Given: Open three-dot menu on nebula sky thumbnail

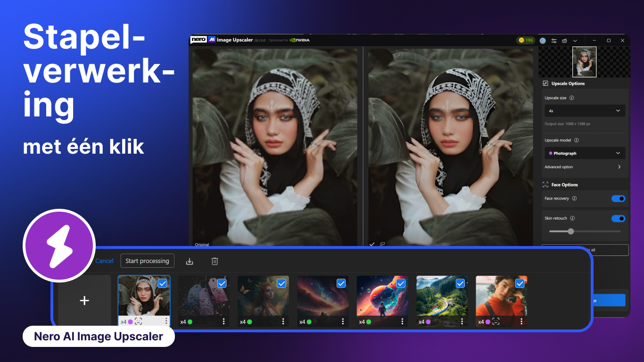Looking at the screenshot, I should (343, 321).
